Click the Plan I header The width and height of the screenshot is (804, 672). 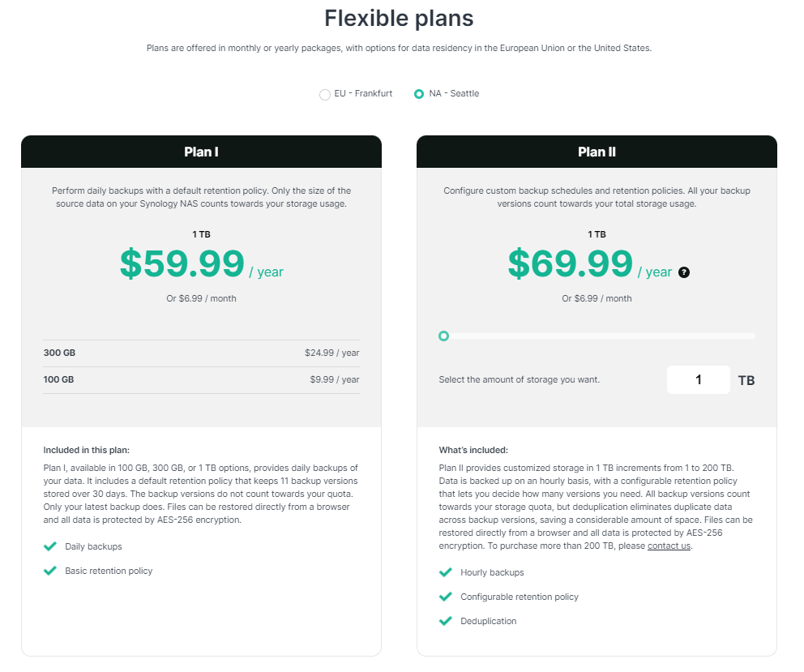tap(202, 152)
